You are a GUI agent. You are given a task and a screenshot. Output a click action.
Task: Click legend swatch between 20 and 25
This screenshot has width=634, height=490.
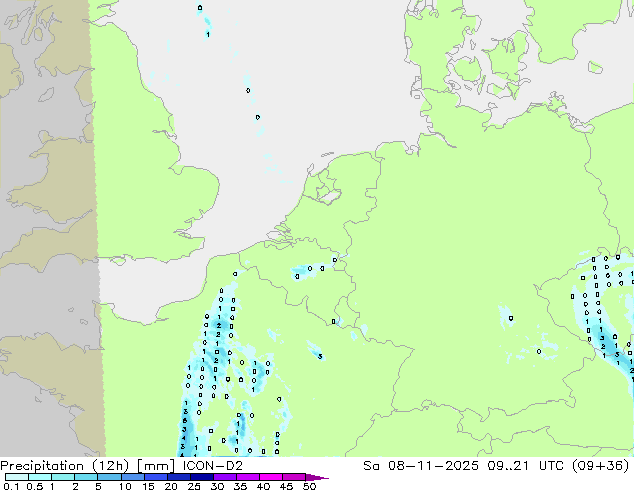pyautogui.click(x=178, y=477)
